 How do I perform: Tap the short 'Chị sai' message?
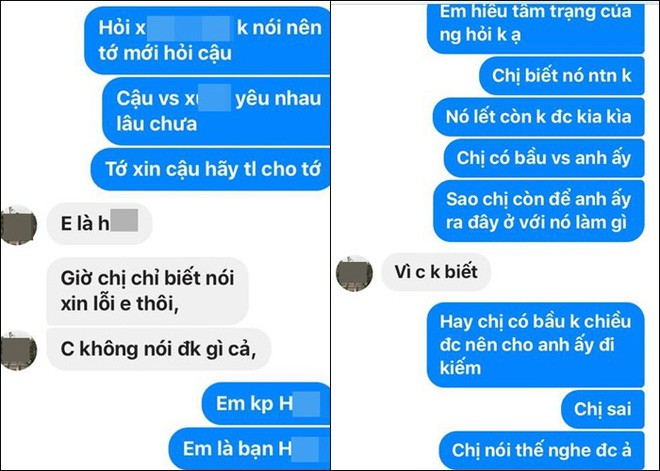tap(603, 409)
